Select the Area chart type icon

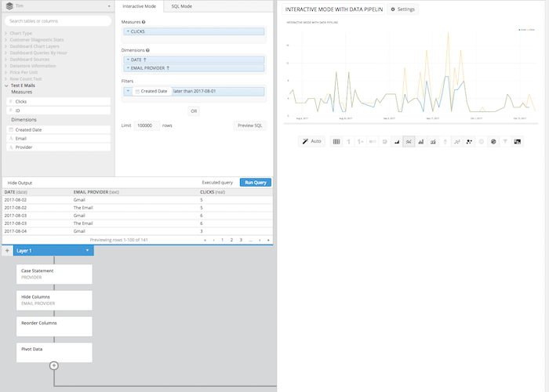coord(397,141)
